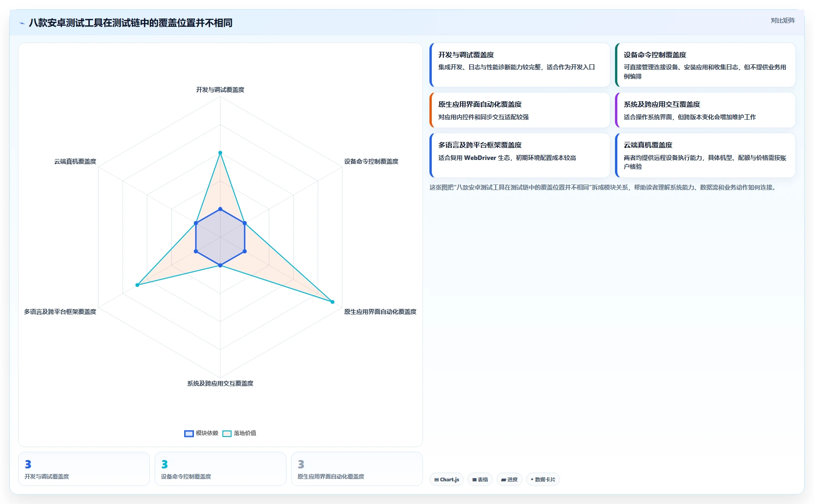The height and width of the screenshot is (504, 814).
Task: Click the summary paragraph starting 这张图把
Action: [603, 187]
